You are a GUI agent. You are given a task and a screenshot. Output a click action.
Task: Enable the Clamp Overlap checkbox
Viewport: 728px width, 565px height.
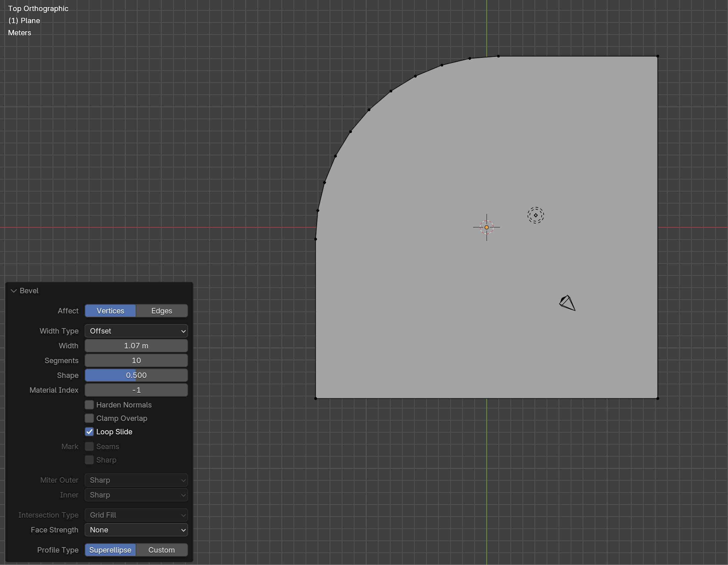89,418
